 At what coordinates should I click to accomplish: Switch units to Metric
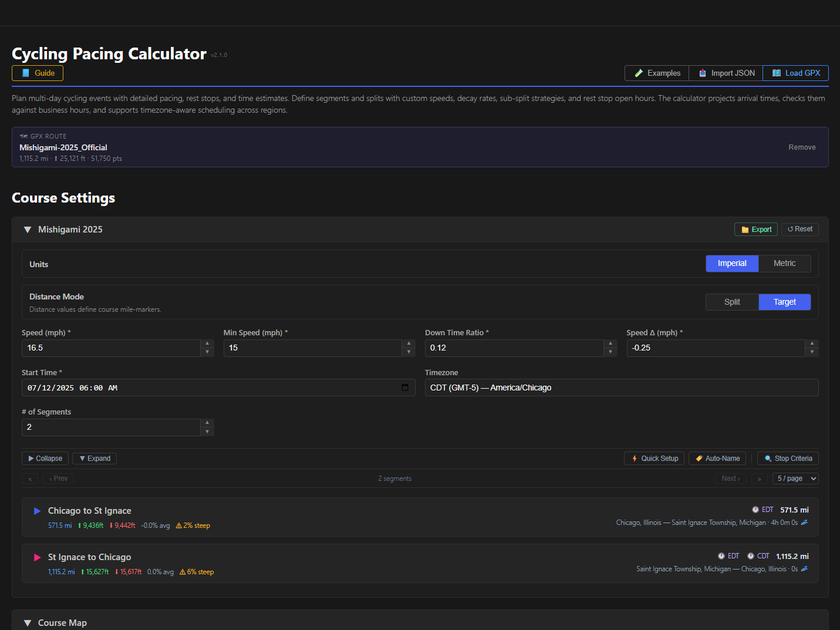(x=784, y=264)
